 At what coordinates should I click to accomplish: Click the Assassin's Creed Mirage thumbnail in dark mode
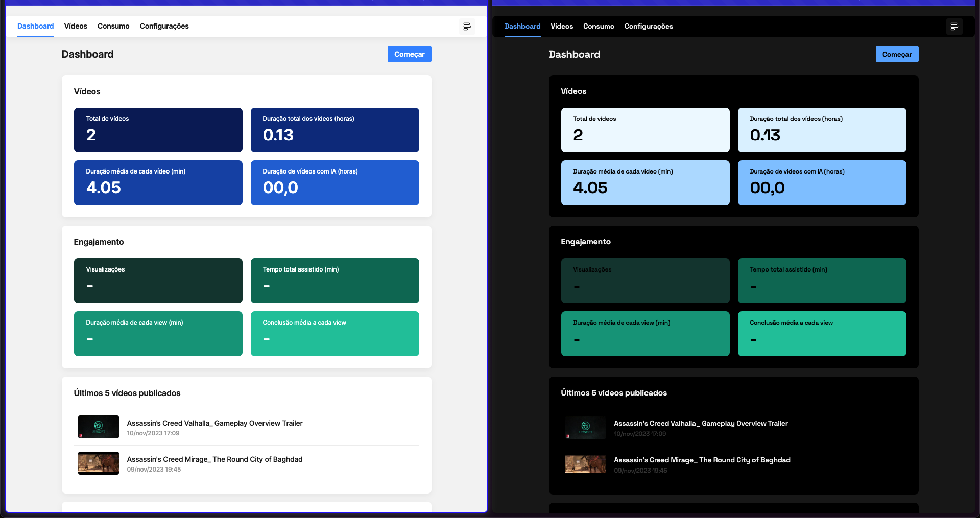pos(585,464)
